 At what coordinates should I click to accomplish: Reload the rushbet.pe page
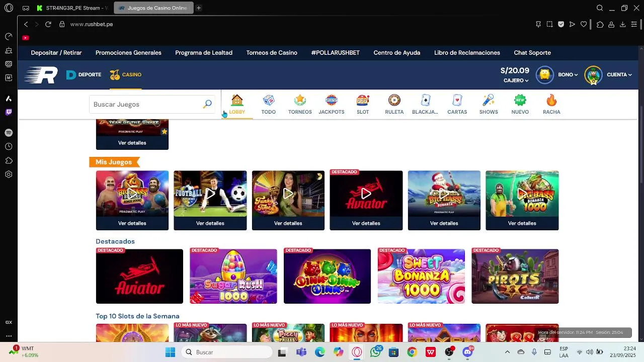pos(48,24)
